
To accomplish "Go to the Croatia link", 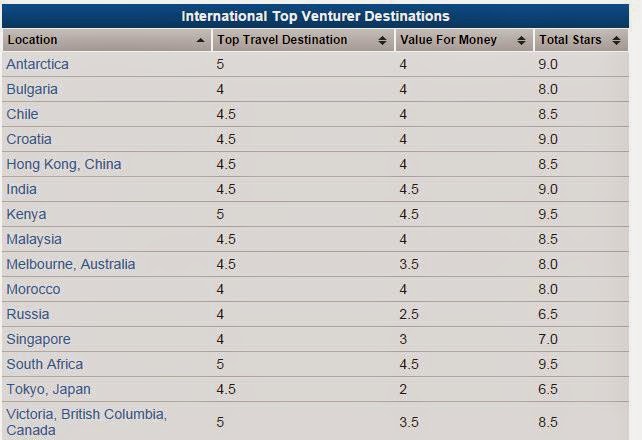I will (x=29, y=139).
